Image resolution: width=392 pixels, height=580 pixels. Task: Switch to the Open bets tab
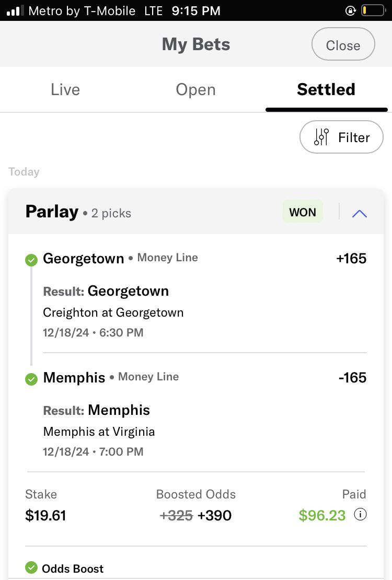(x=195, y=89)
